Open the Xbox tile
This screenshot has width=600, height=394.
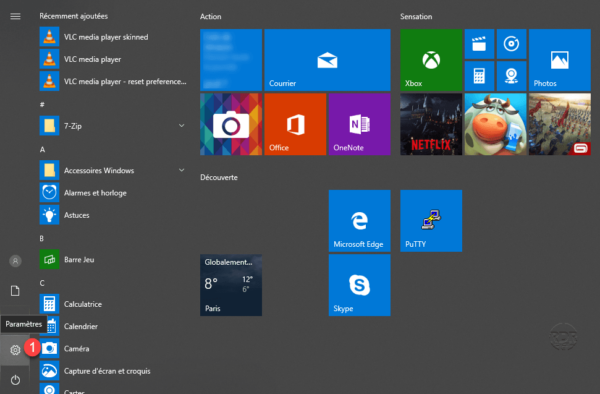(x=431, y=60)
